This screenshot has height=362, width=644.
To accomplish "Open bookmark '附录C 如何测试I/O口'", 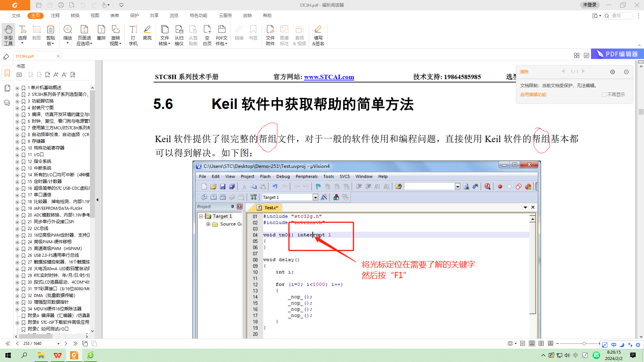I will (48, 329).
